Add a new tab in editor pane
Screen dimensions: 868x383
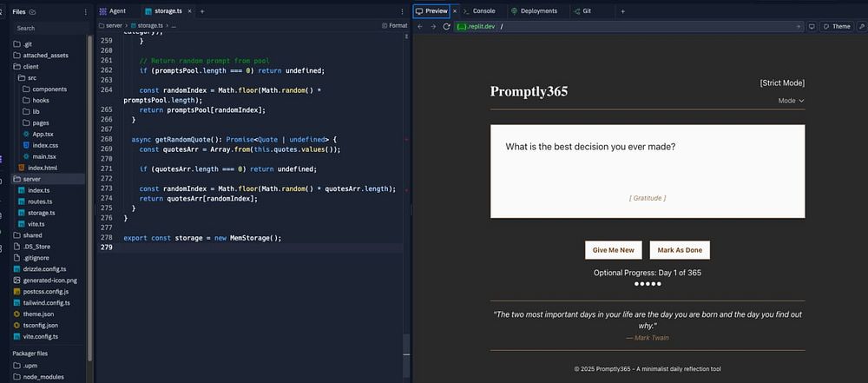pyautogui.click(x=202, y=11)
